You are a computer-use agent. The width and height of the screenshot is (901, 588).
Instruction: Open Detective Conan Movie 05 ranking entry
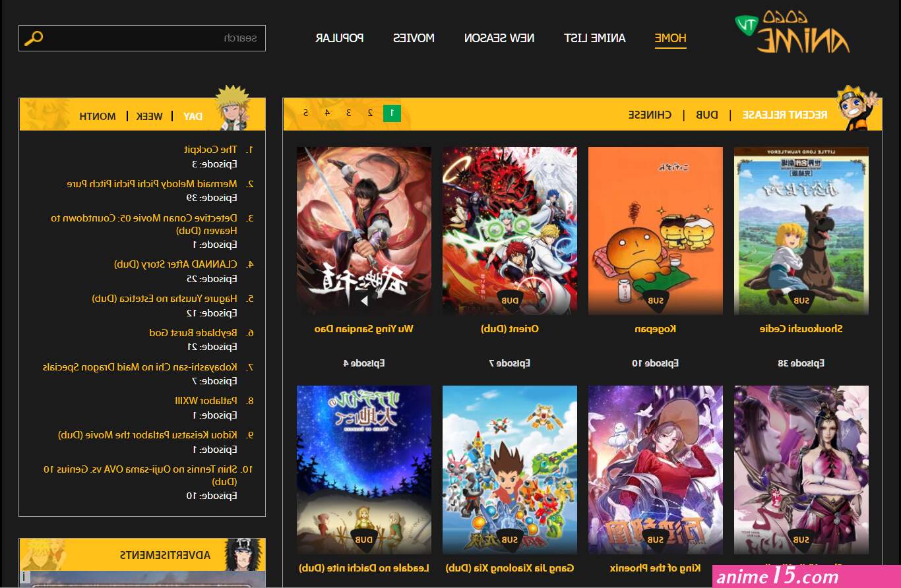click(144, 224)
